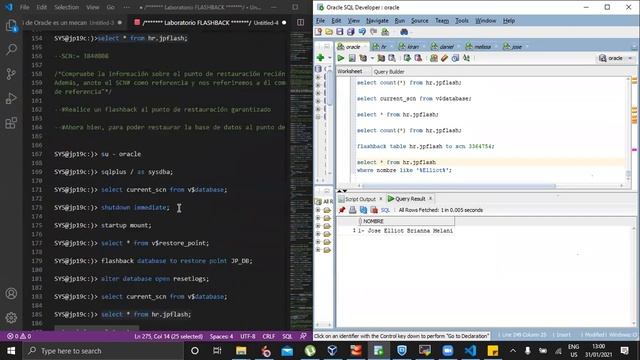
Task: Expand first folder node in Reports tree
Action: [x=318, y=210]
